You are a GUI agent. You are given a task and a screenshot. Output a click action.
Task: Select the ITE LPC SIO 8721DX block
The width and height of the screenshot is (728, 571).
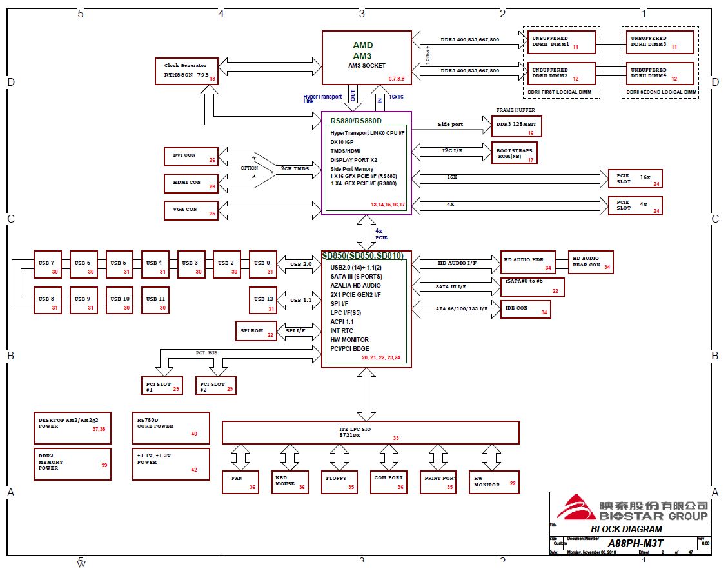370,432
